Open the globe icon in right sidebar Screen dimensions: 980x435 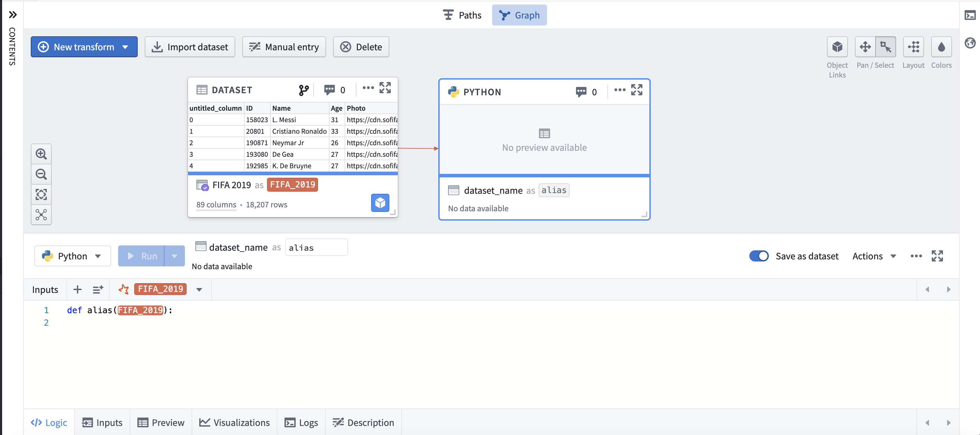[x=970, y=43]
